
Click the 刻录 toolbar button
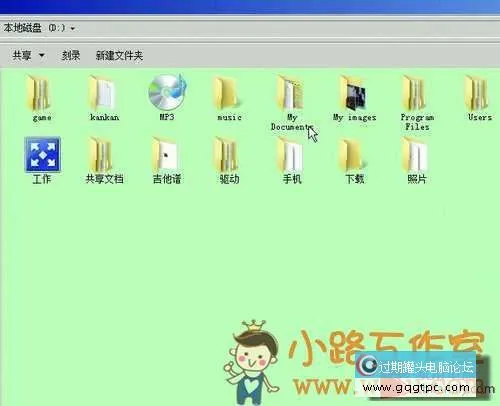pos(71,55)
